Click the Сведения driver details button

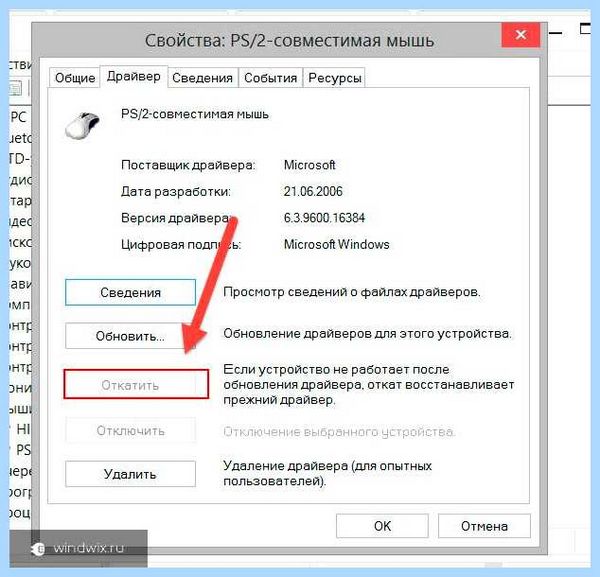coord(130,292)
